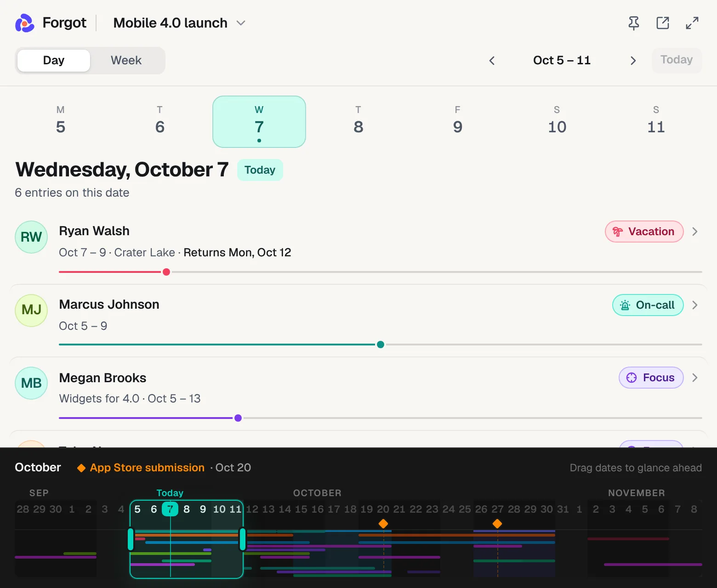Image resolution: width=717 pixels, height=588 pixels.
Task: Click the left handle of the timeline range selector
Action: [x=131, y=539]
